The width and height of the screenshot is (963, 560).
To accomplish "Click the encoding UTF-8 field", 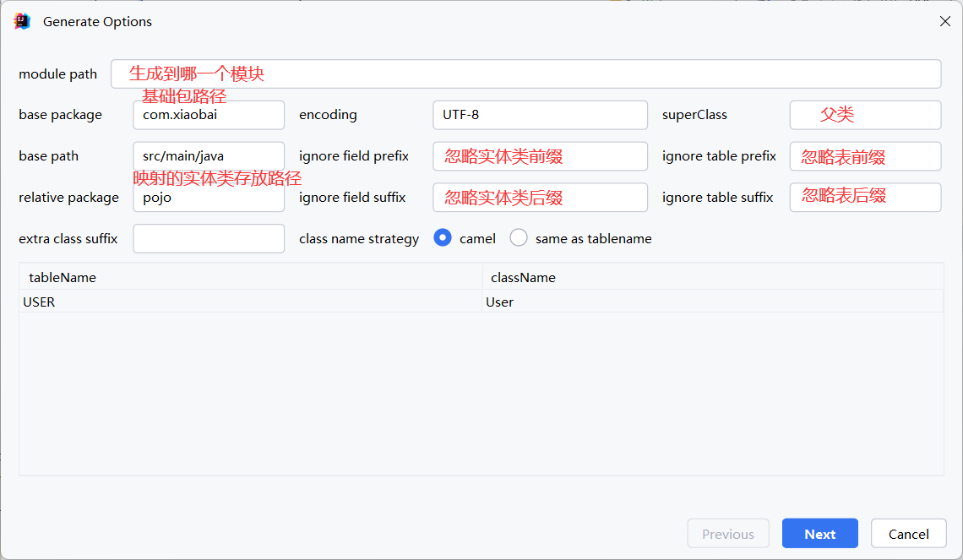I will point(540,115).
